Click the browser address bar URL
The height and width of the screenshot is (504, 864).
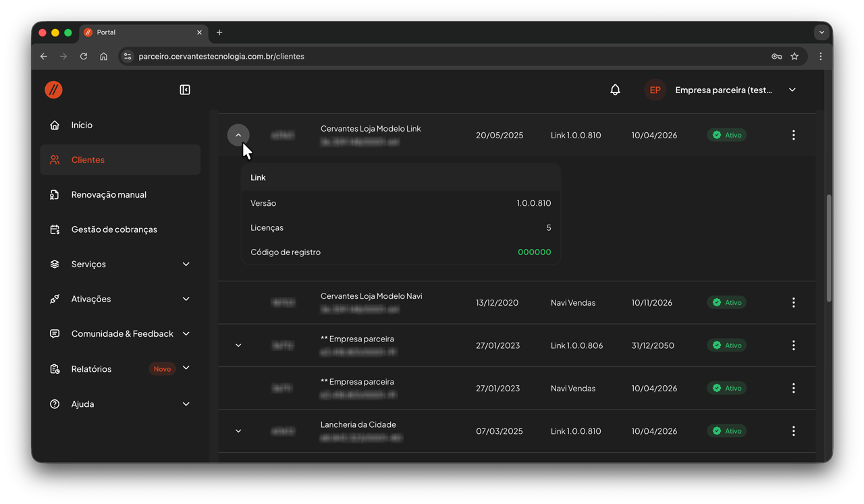221,57
